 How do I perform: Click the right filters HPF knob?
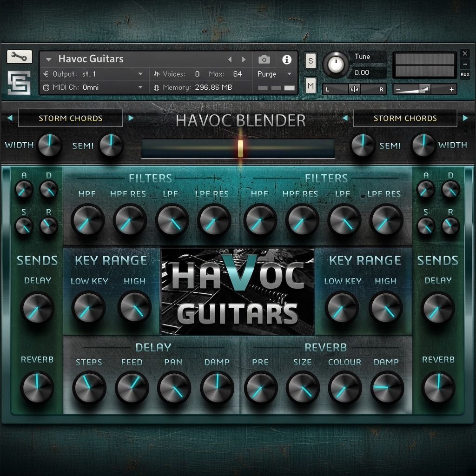pos(260,220)
